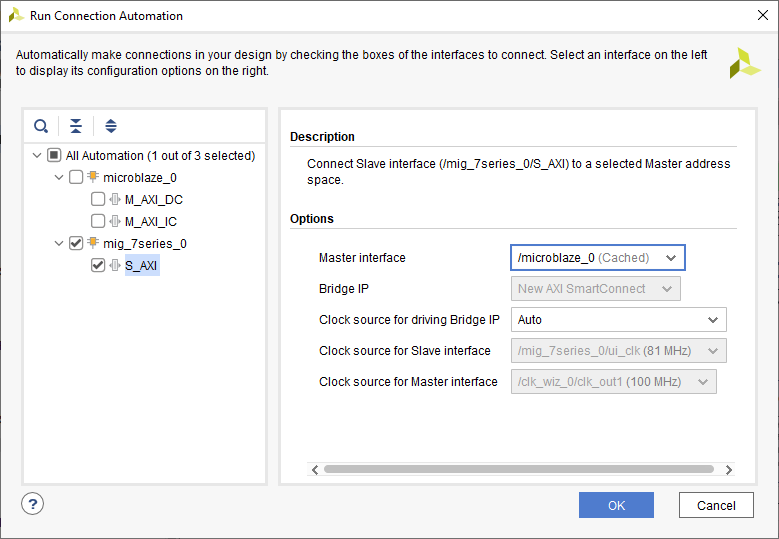Click the Cancel button
The height and width of the screenshot is (539, 779).
(x=716, y=505)
